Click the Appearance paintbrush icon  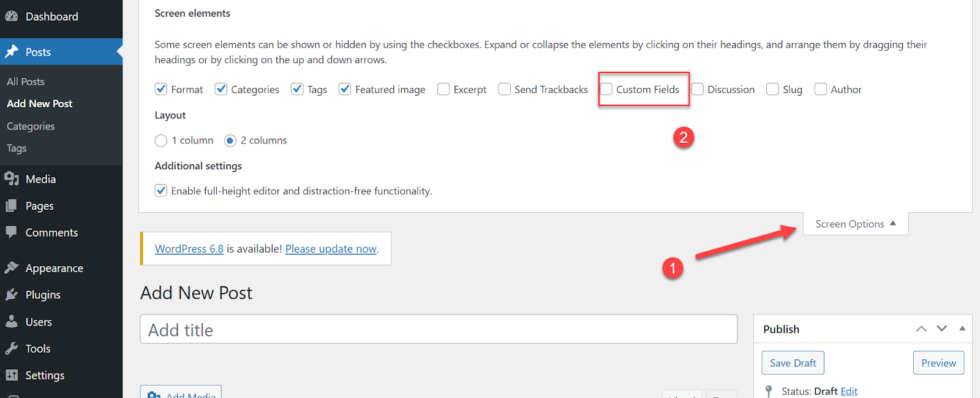point(12,268)
